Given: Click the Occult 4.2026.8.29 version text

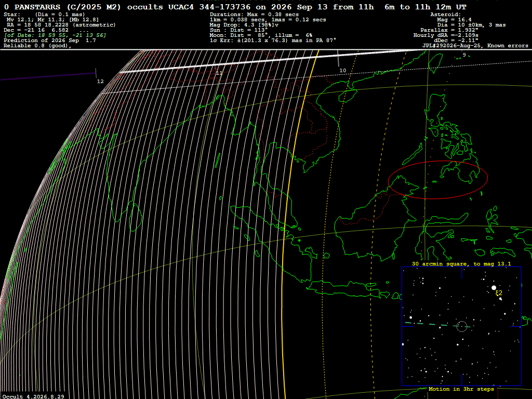Looking at the screenshot, I should 33,396.
